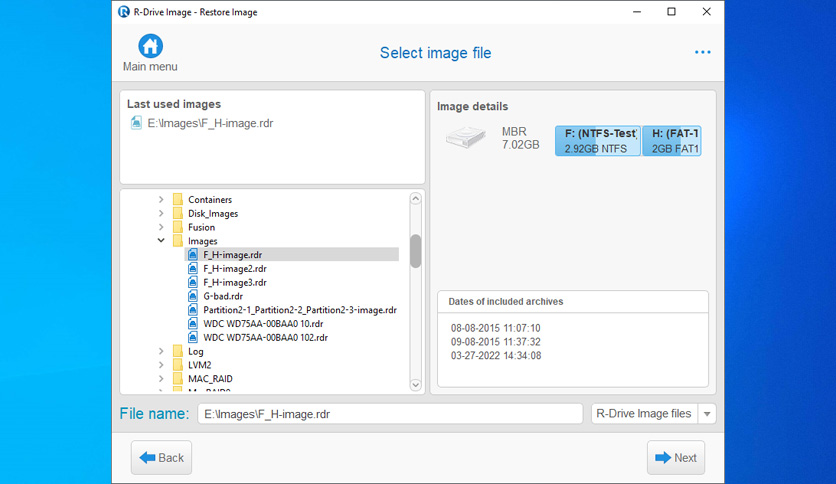Screen dimensions: 836x484
Task: Click the G-bad.rdr file icon
Action: pyautogui.click(x=193, y=296)
